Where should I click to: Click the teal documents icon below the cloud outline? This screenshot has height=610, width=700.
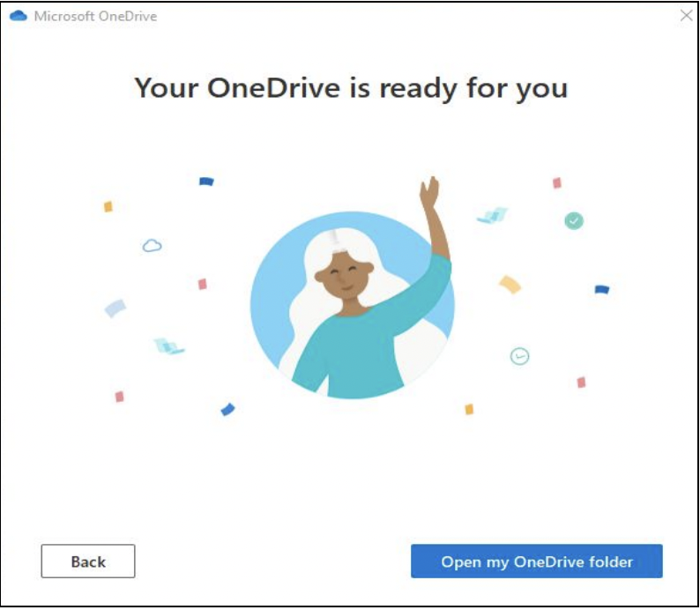click(168, 346)
